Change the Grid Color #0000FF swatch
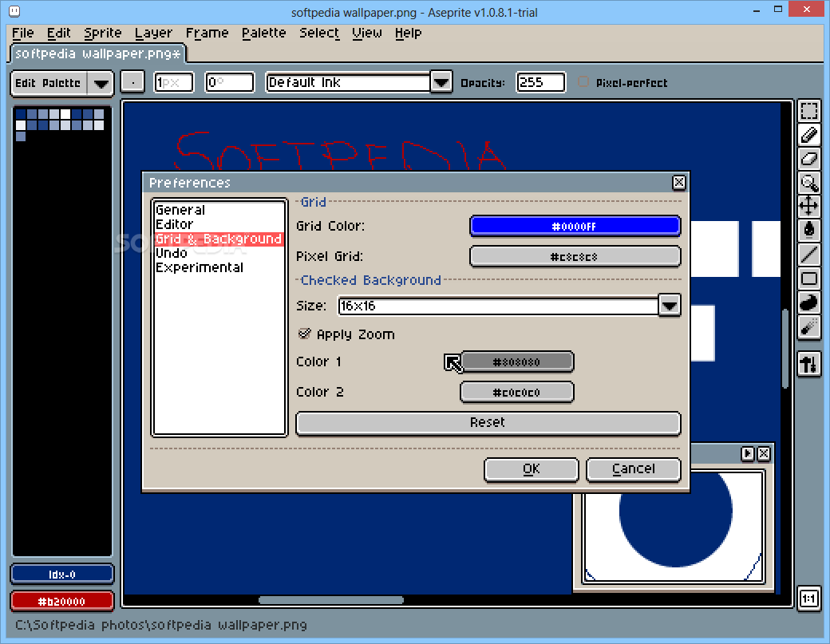 (575, 227)
